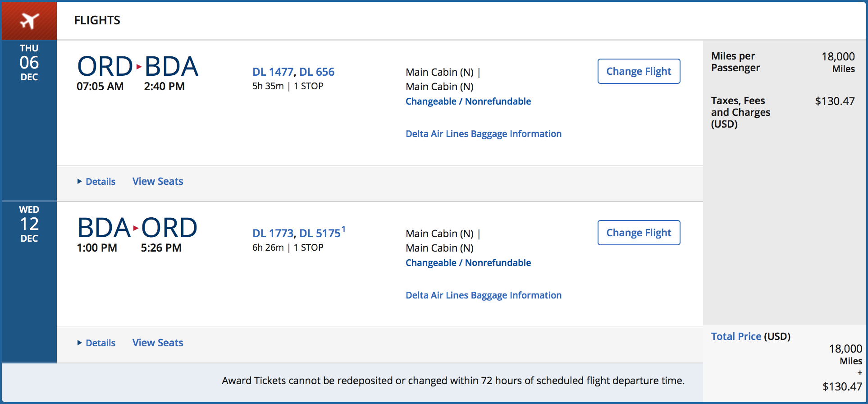Open flight DL 1477 link
The width and height of the screenshot is (868, 404).
point(273,72)
